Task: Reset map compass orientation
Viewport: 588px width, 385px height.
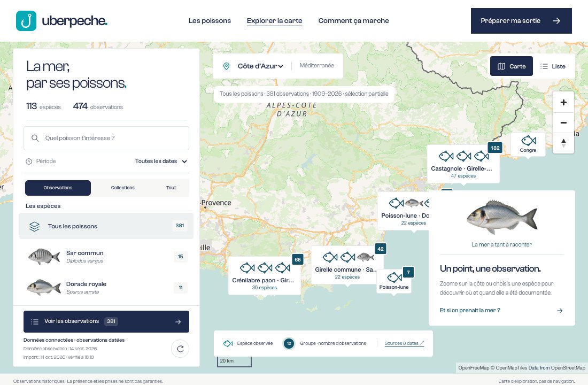Action: tap(563, 143)
